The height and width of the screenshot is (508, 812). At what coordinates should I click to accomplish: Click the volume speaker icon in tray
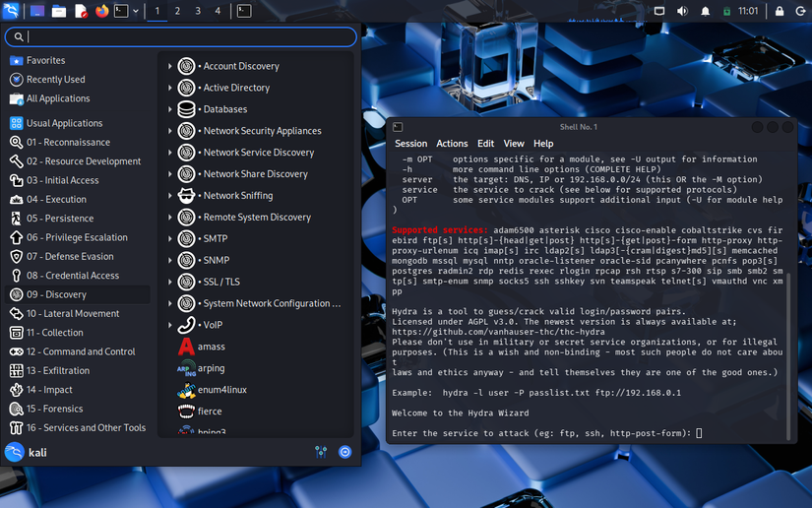pos(683,11)
